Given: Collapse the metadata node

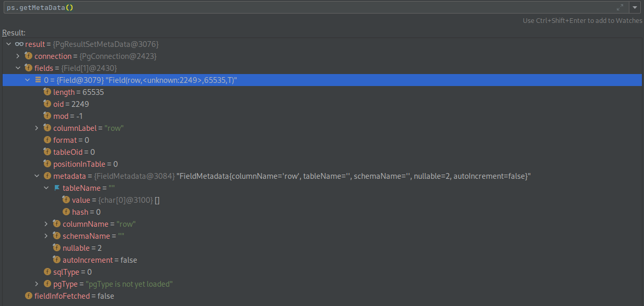Looking at the screenshot, I should pos(37,176).
